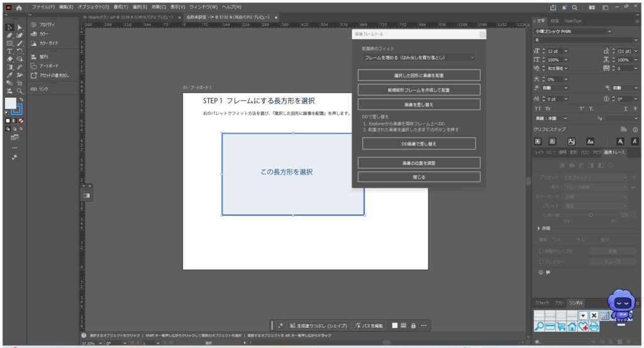Screen dimensions: 644x348
Task: Toggle Small Caps (Tr) in Character panel
Action: [x=548, y=109]
